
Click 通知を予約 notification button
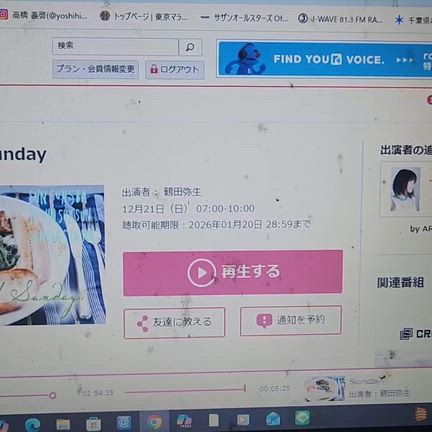click(291, 320)
